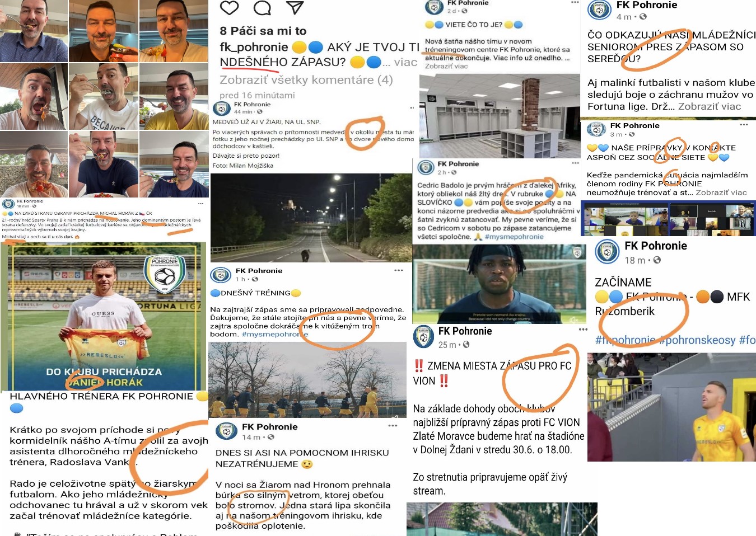756x536 pixels.
Task: Click the #mysmepohronie hashtag in Cedric post
Action: click(514, 237)
